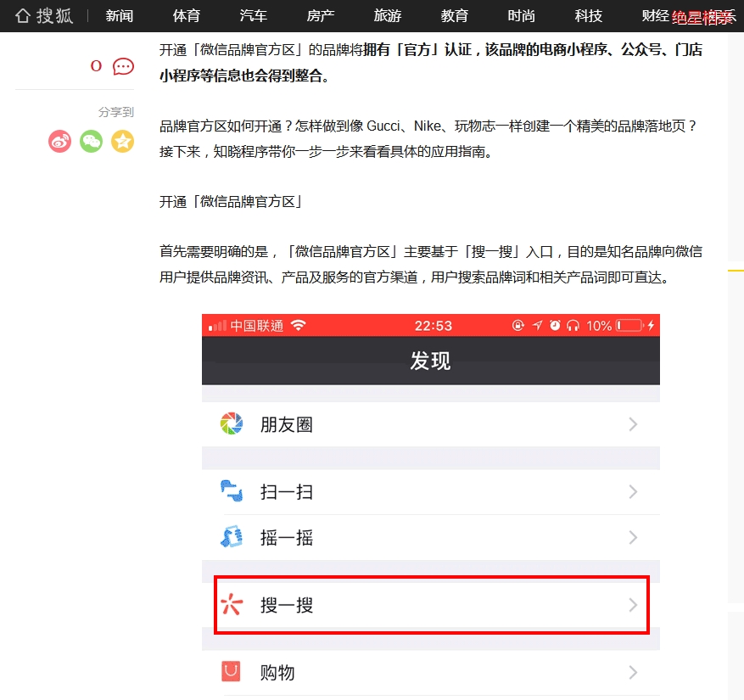Viewport: 744px width, 700px height.
Task: Click the heading 开通「微信品牌官方区」
Action: coord(231,202)
